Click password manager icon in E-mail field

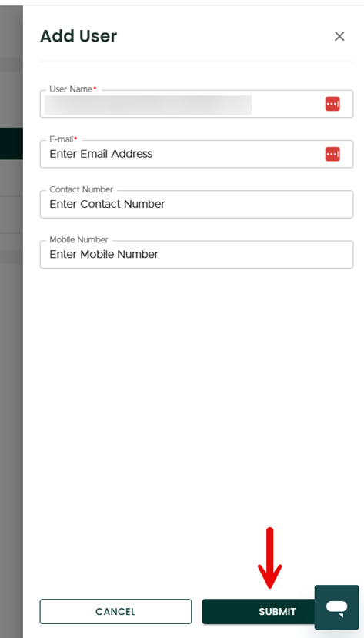[332, 154]
